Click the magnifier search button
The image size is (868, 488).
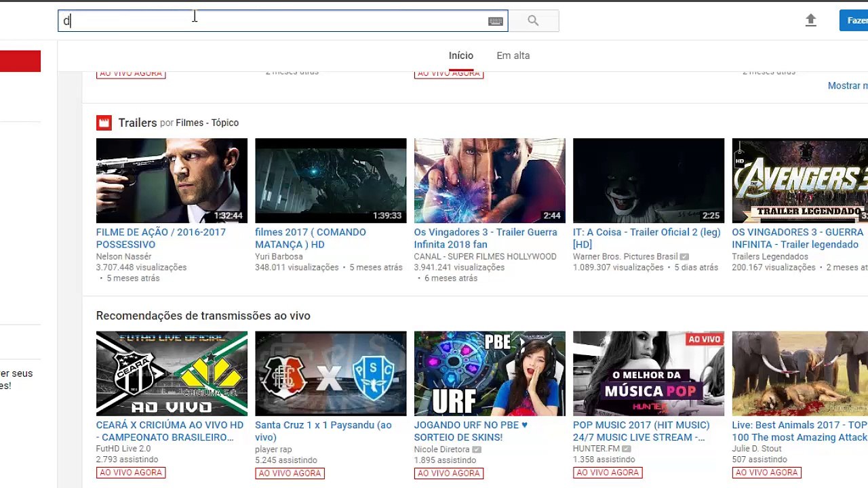tap(533, 21)
